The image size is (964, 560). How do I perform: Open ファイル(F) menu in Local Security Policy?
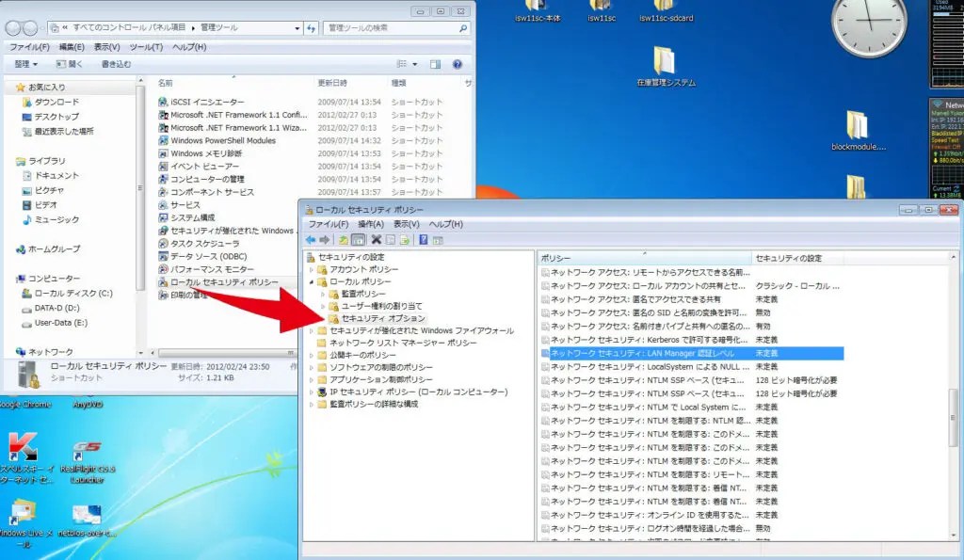click(329, 224)
